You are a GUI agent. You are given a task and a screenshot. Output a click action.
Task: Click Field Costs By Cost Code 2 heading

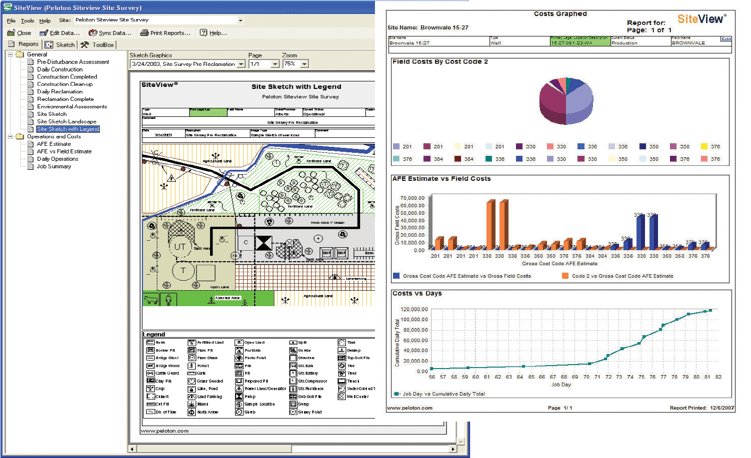(x=440, y=62)
